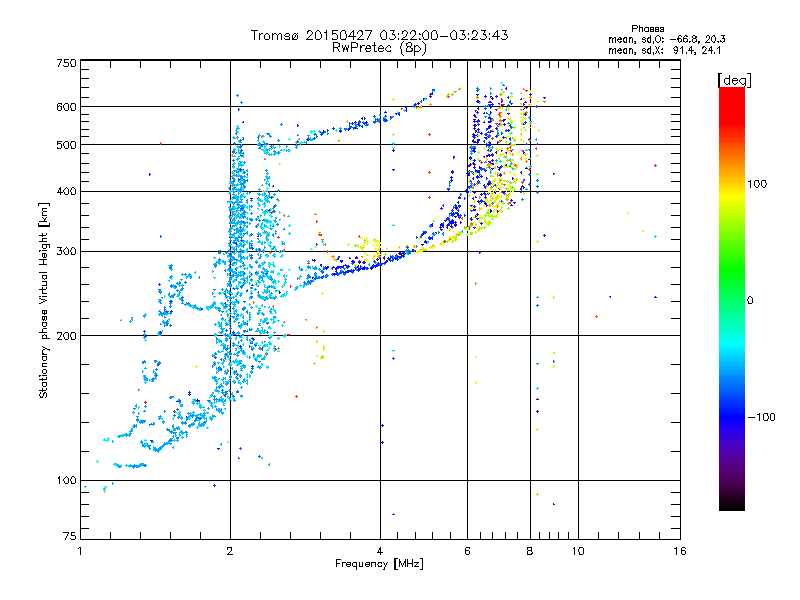Click the 'mean, sd,O: -66.8, 20.3' line
The height and width of the screenshot is (600, 800).
(667, 39)
